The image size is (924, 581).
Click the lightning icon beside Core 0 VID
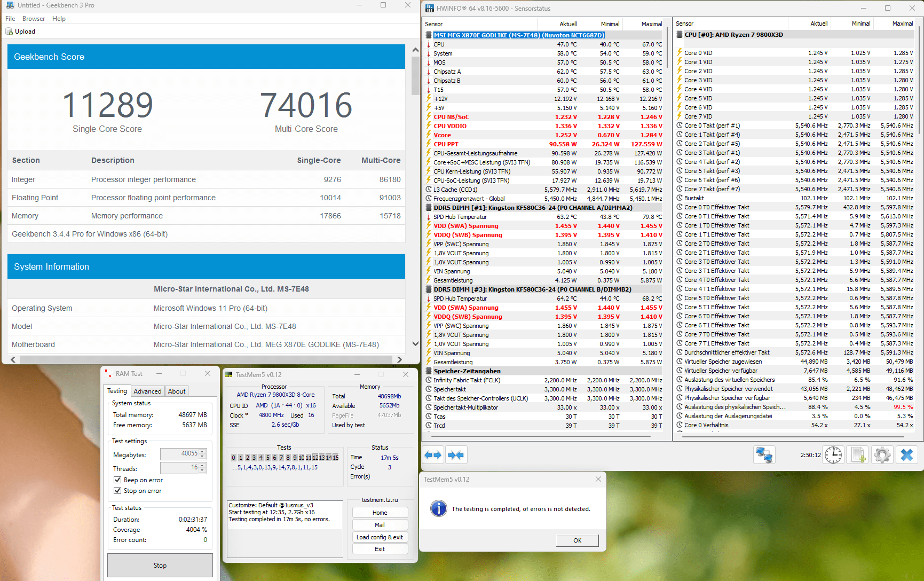click(x=680, y=53)
